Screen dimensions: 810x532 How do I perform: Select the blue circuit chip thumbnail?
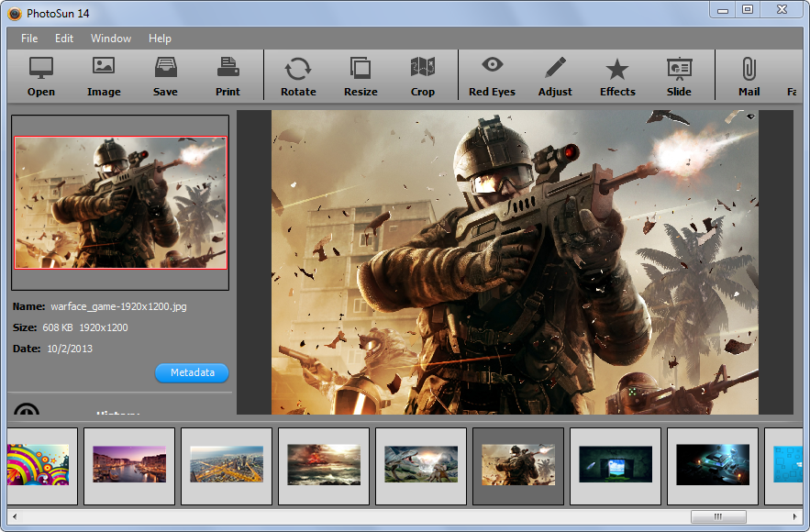713,464
